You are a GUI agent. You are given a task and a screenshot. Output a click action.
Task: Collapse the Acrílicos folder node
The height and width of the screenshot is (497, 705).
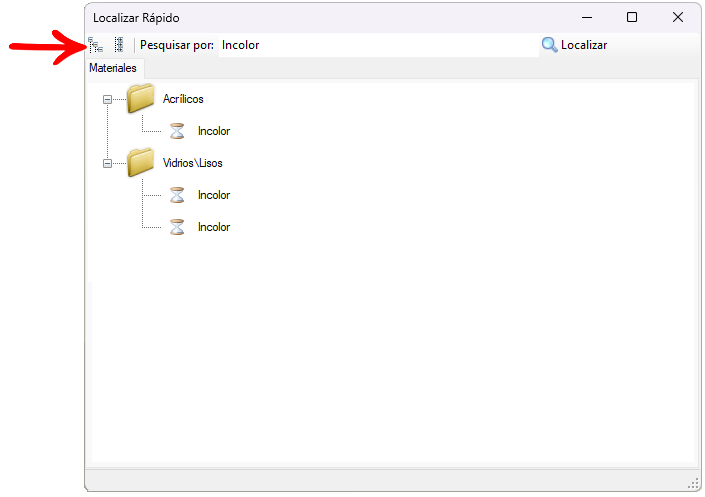[x=107, y=99]
